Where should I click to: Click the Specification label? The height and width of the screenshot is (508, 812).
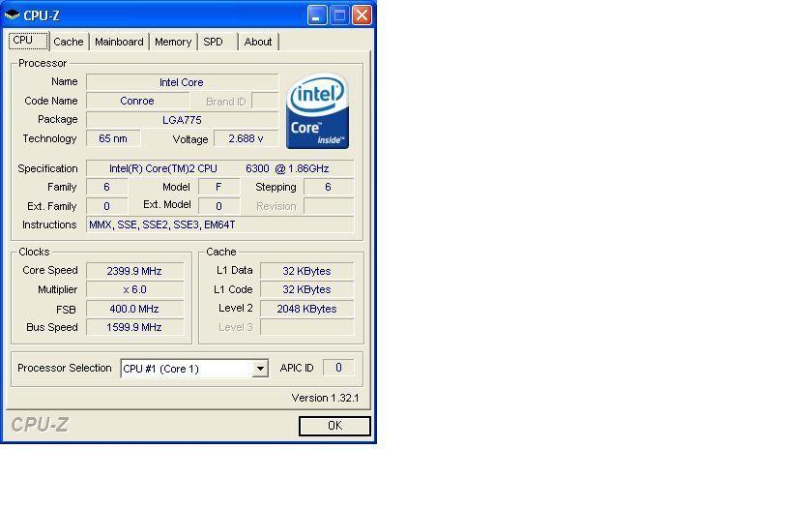[47, 168]
